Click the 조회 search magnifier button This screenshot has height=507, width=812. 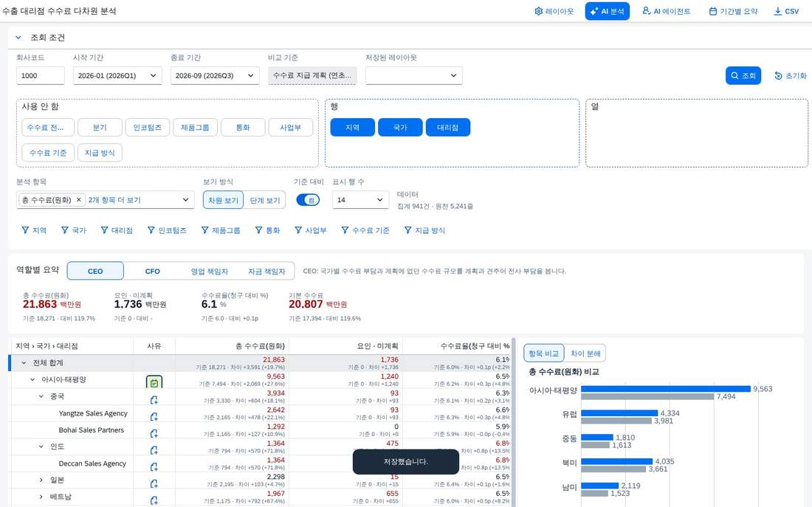[743, 75]
